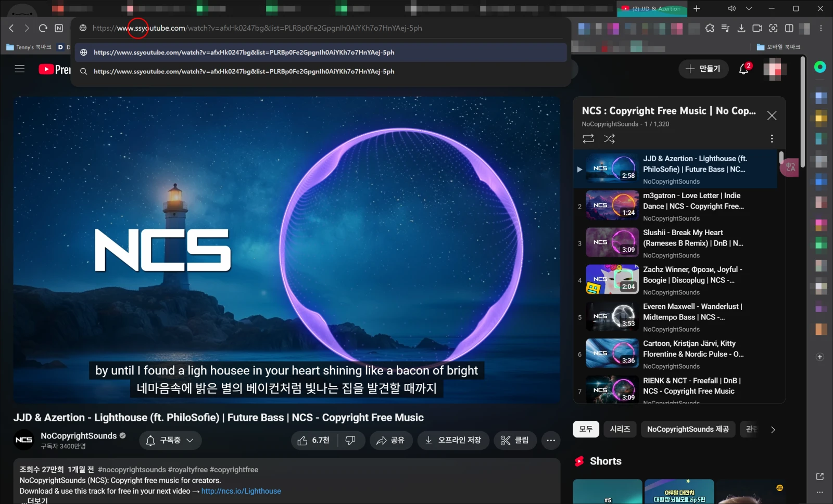Toggle playlist shuffle
Viewport: 833px width, 504px height.
[x=609, y=138]
